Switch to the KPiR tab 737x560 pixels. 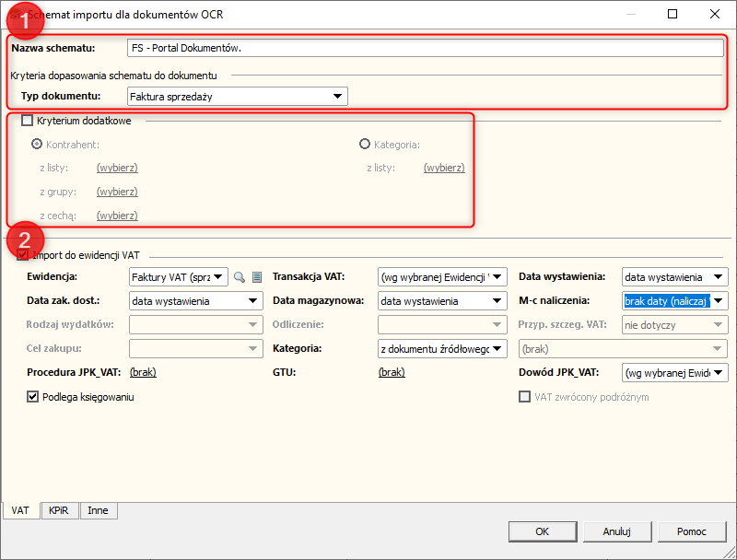(x=59, y=510)
